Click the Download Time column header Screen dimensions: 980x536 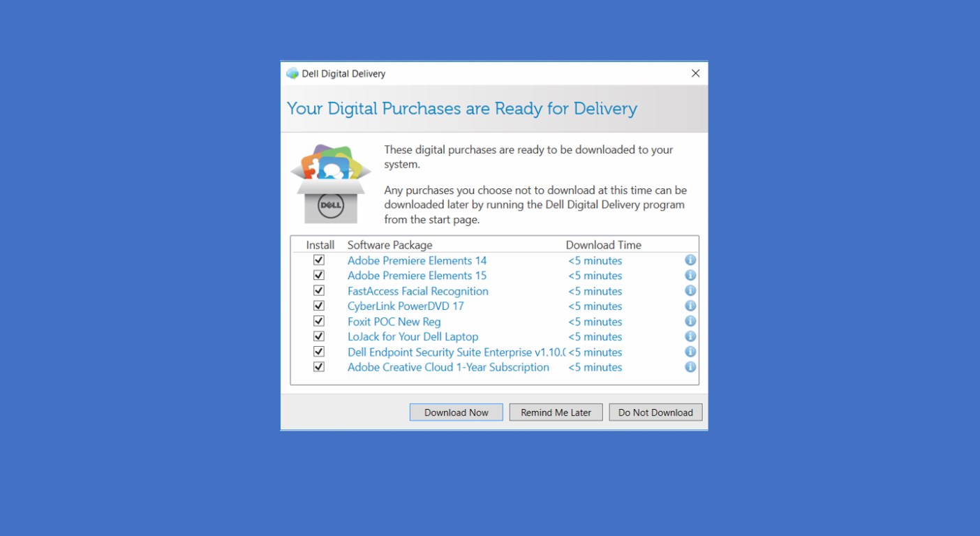604,245
